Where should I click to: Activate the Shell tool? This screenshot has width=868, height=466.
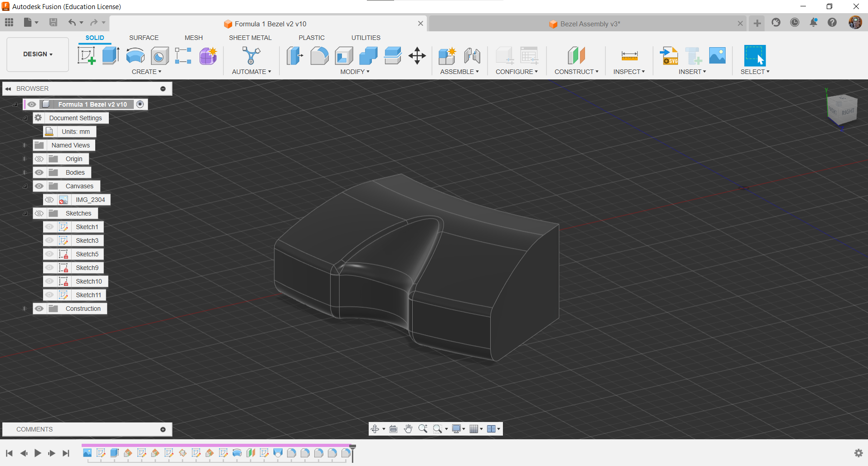click(344, 56)
